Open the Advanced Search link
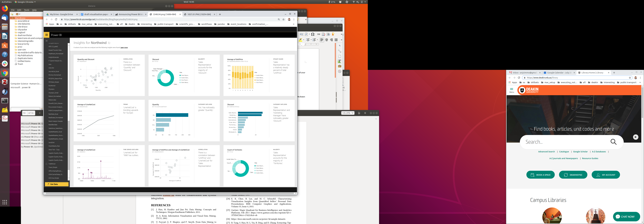This screenshot has width=644, height=224. (x=546, y=152)
